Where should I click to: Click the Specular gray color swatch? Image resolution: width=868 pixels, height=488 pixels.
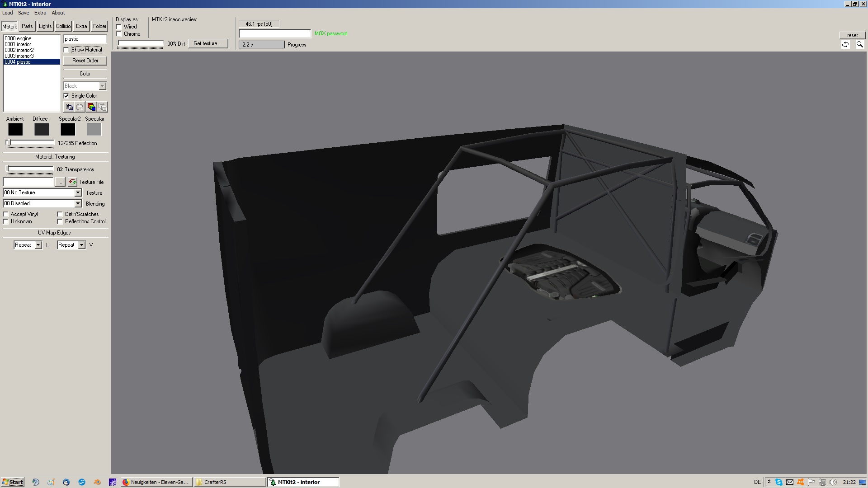point(94,130)
